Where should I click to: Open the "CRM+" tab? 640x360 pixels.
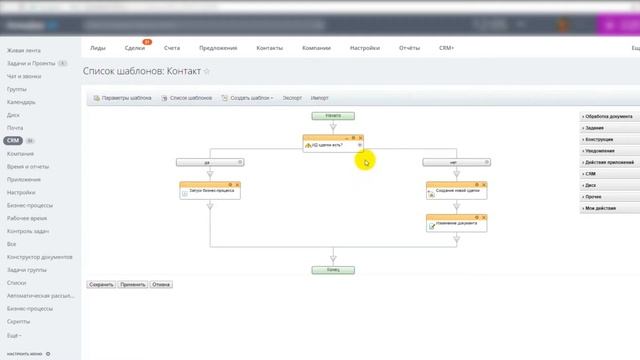click(447, 48)
